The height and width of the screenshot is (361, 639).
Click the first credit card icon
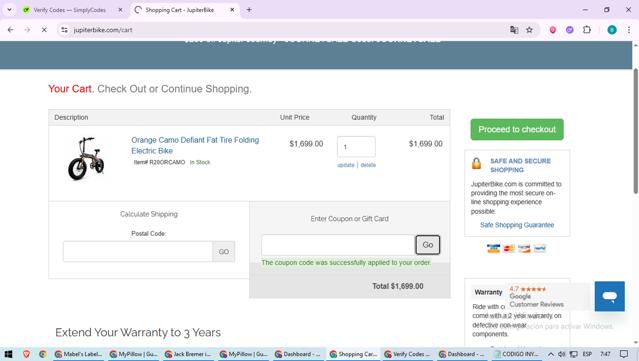(x=494, y=248)
